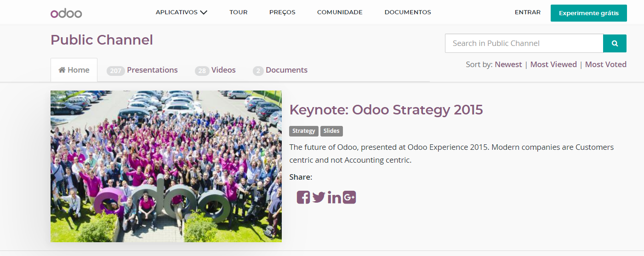Share keynote on Google Plus
644x256 pixels.
(x=349, y=198)
